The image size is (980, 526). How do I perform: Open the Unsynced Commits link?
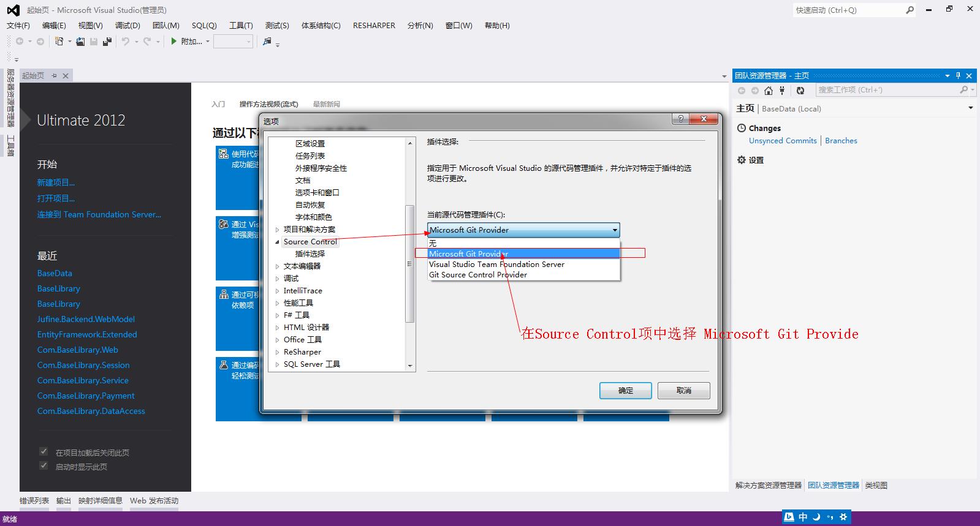[x=783, y=141]
